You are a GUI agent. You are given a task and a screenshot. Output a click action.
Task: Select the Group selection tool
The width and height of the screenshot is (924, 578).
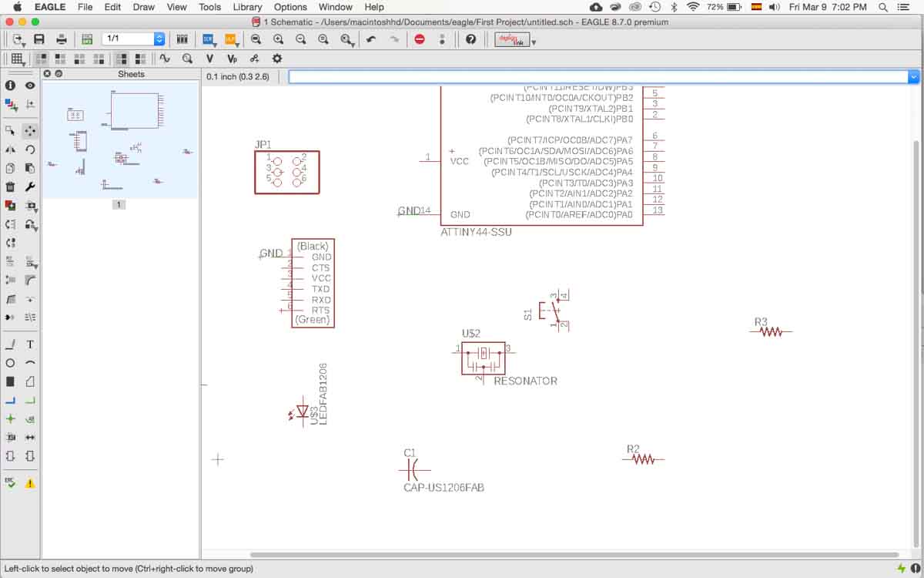(x=10, y=131)
